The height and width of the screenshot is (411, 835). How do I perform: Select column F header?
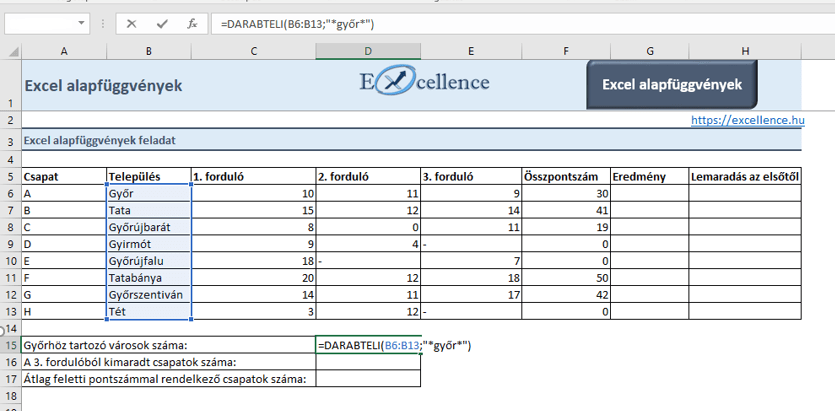tap(566, 51)
